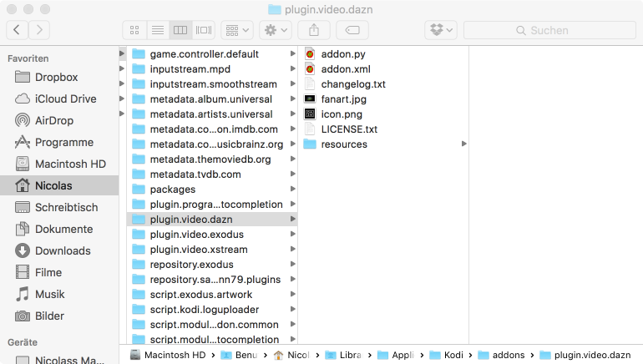
Task: Expand arrow beside plugin.video.exodus
Action: [293, 234]
